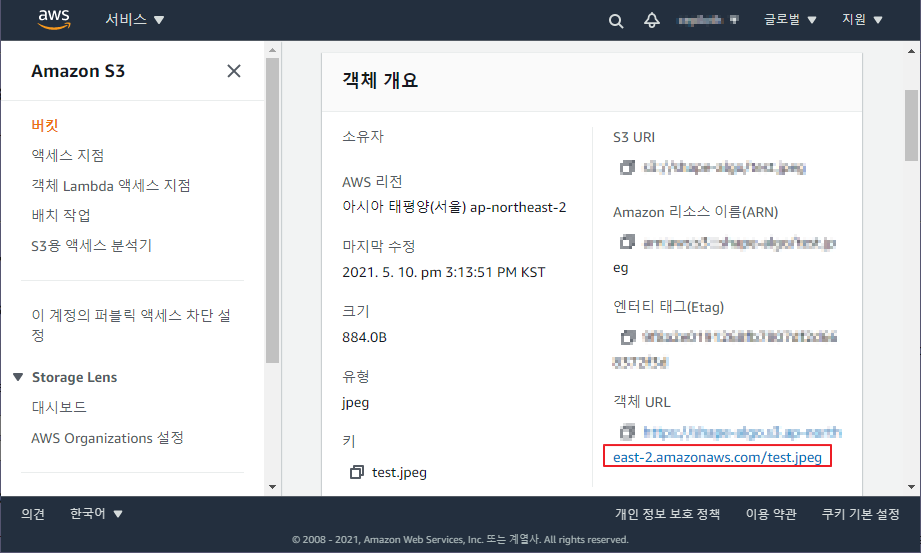Copy the Etag with copy icon

[628, 337]
